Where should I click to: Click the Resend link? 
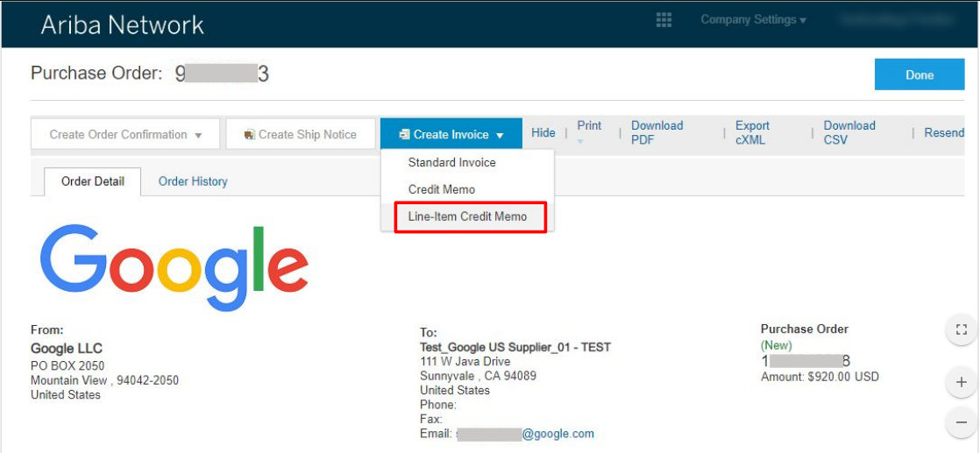pyautogui.click(x=944, y=132)
